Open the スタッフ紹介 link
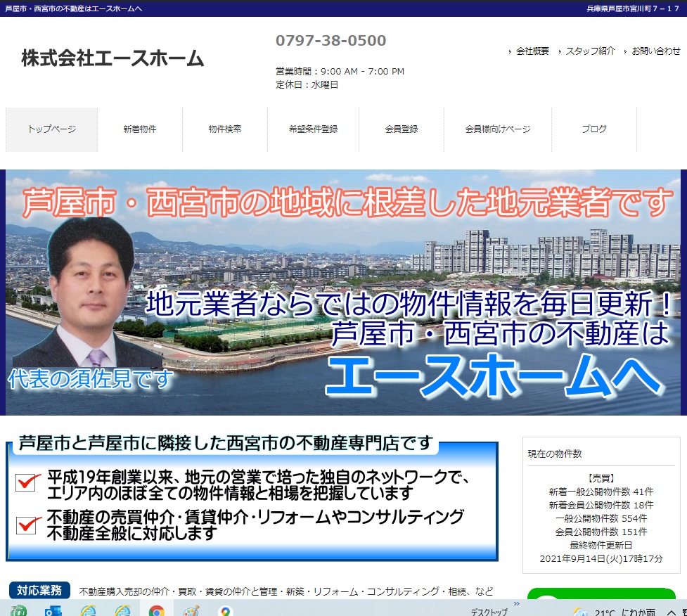Viewport: 687px width, 616px height. 590,51
